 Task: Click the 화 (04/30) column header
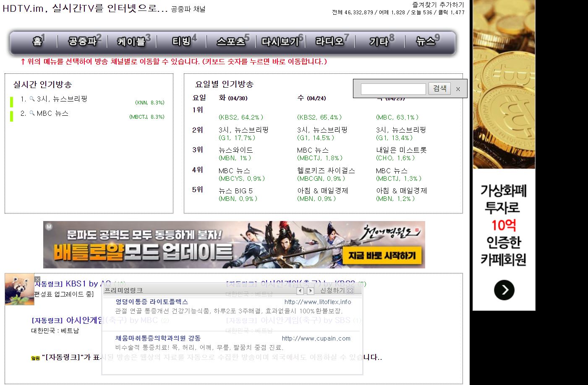pos(233,98)
